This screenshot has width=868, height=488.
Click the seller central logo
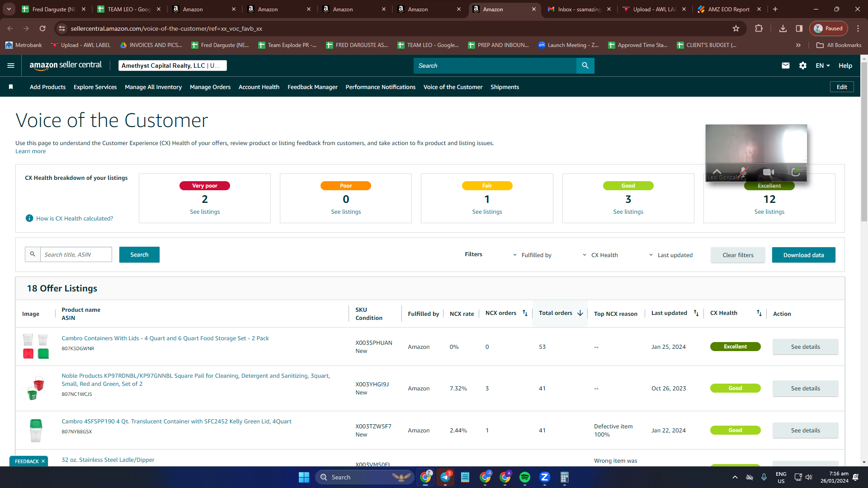(x=66, y=66)
